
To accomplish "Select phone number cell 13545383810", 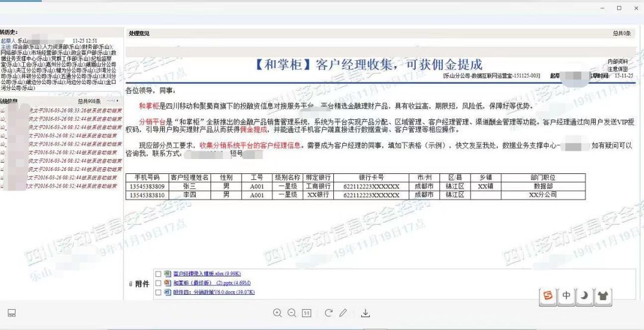I will click(x=147, y=195).
